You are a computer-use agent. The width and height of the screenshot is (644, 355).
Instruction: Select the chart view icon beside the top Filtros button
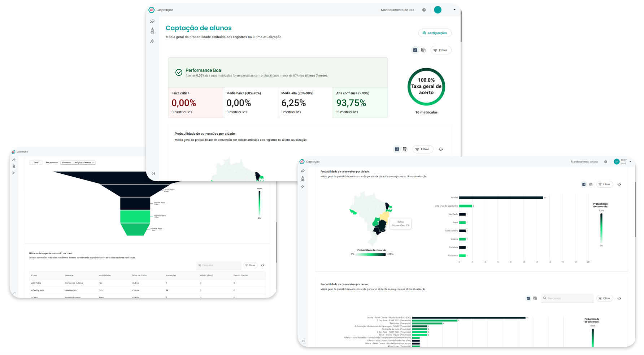click(415, 50)
